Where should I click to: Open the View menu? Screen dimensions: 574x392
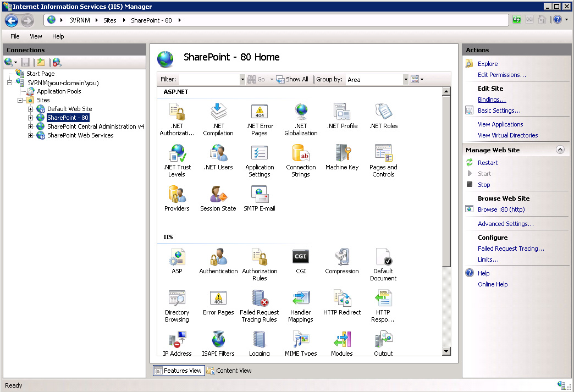pyautogui.click(x=36, y=36)
